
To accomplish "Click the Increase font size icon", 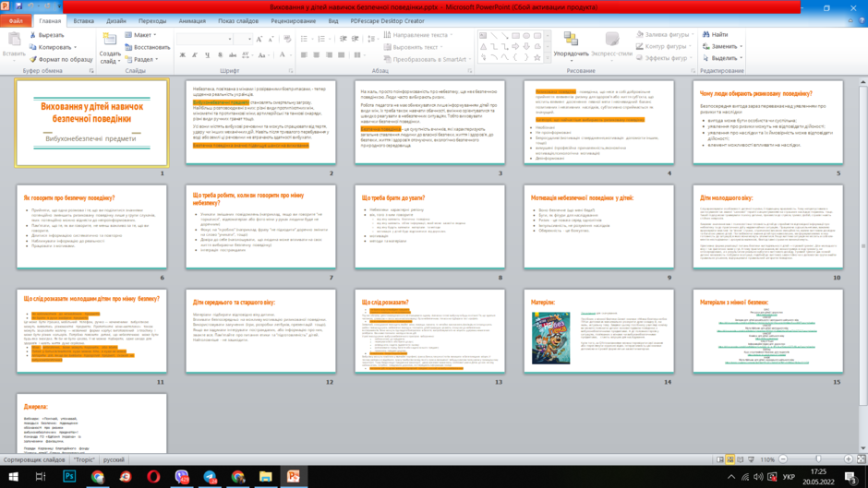I will 259,40.
